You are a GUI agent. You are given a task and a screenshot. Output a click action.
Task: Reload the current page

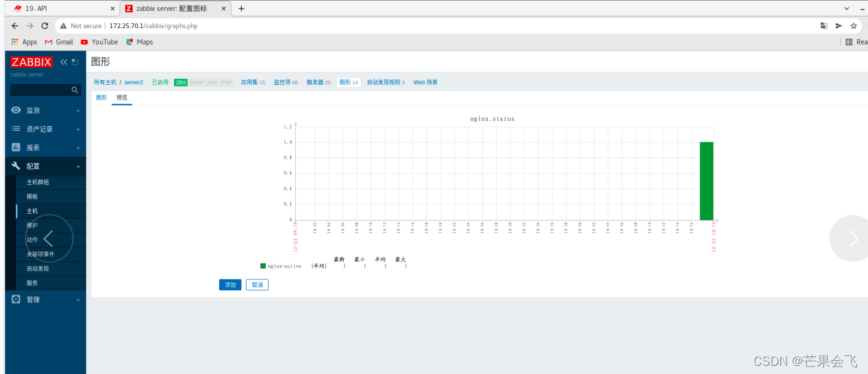click(45, 25)
